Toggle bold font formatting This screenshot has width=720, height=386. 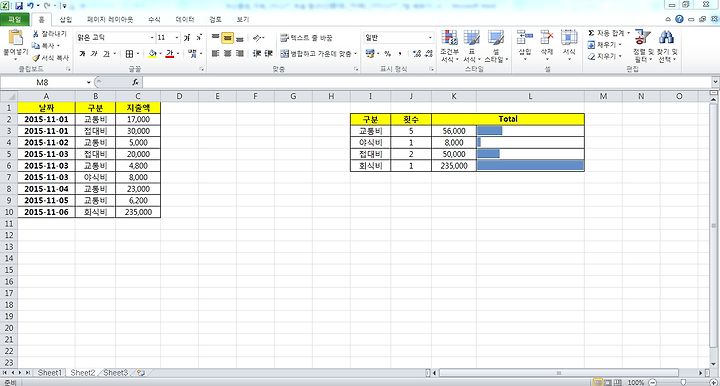point(82,54)
